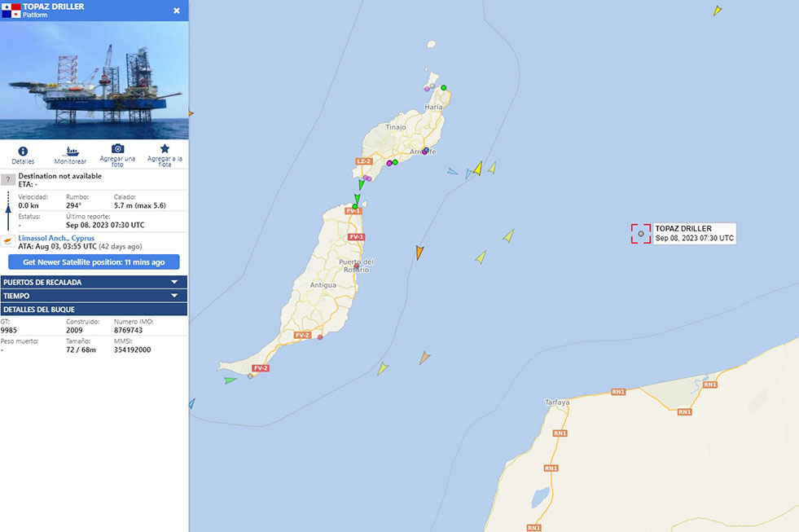Open the TOPAZ DRILLER platform photo
Image resolution: width=799 pixels, height=532 pixels.
94,80
